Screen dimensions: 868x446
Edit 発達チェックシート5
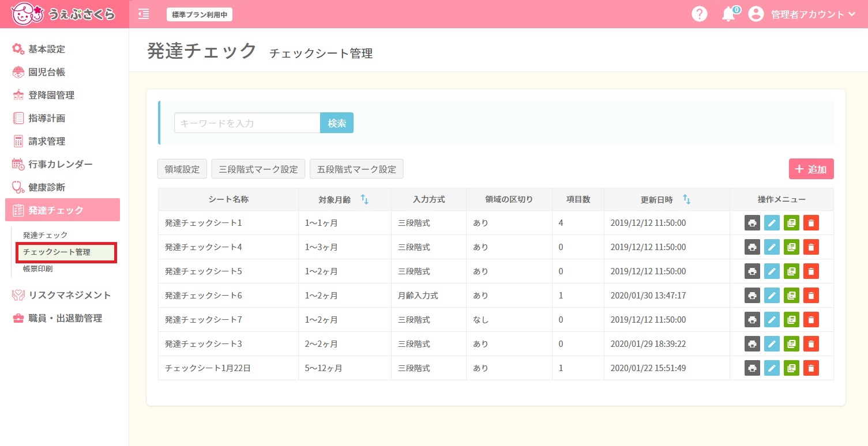pos(772,271)
